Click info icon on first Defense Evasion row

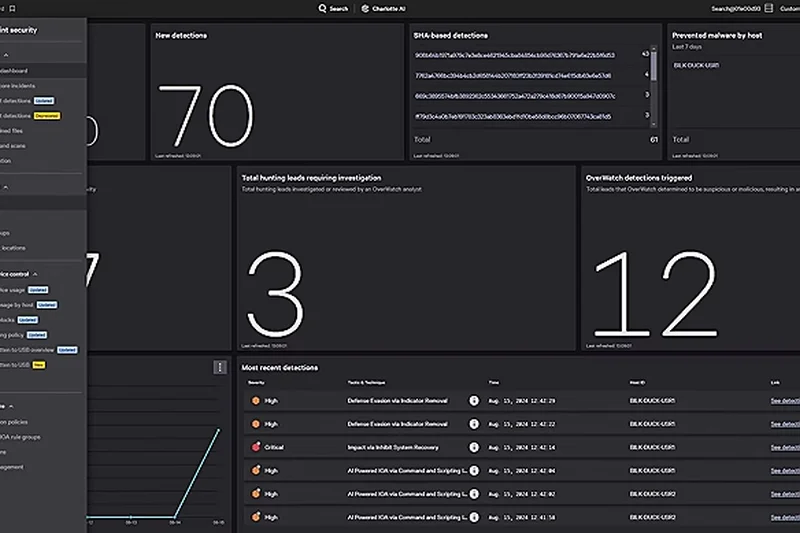tap(474, 400)
